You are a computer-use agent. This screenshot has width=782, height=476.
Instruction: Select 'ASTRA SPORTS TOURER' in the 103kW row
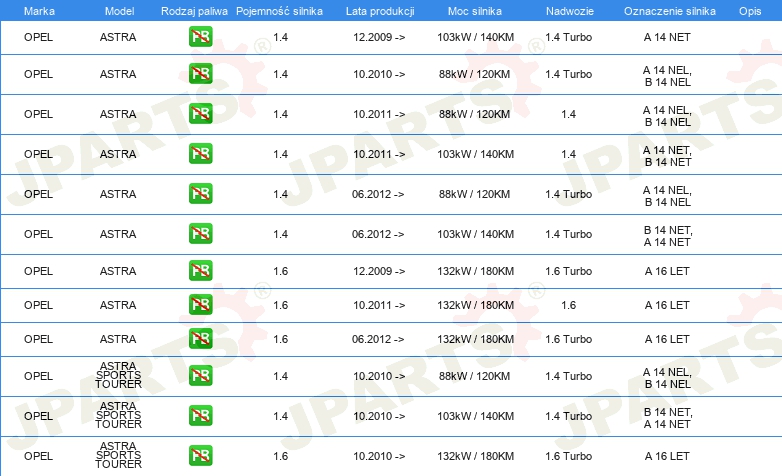tap(118, 415)
